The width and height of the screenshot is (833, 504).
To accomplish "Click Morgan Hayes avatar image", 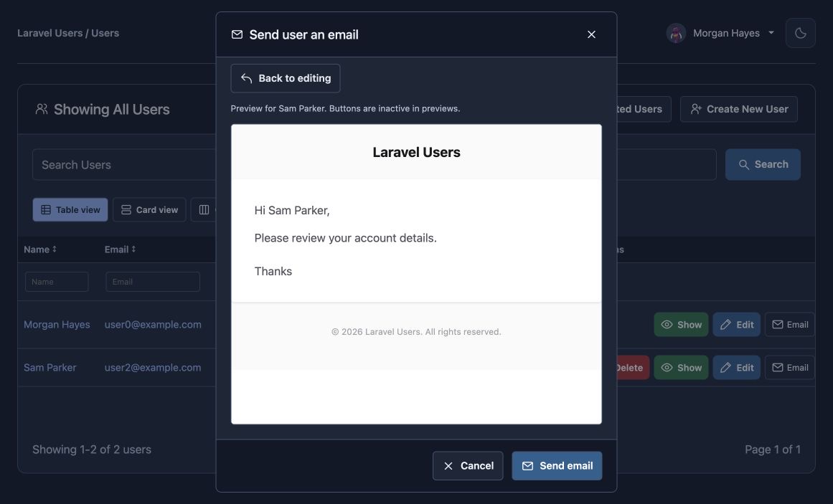I will tap(676, 33).
